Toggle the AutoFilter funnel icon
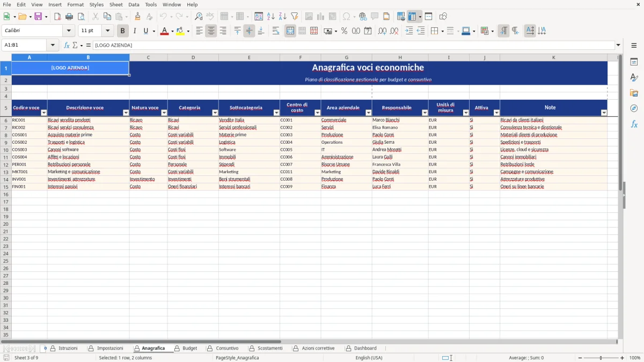The image size is (644, 362). [295, 17]
